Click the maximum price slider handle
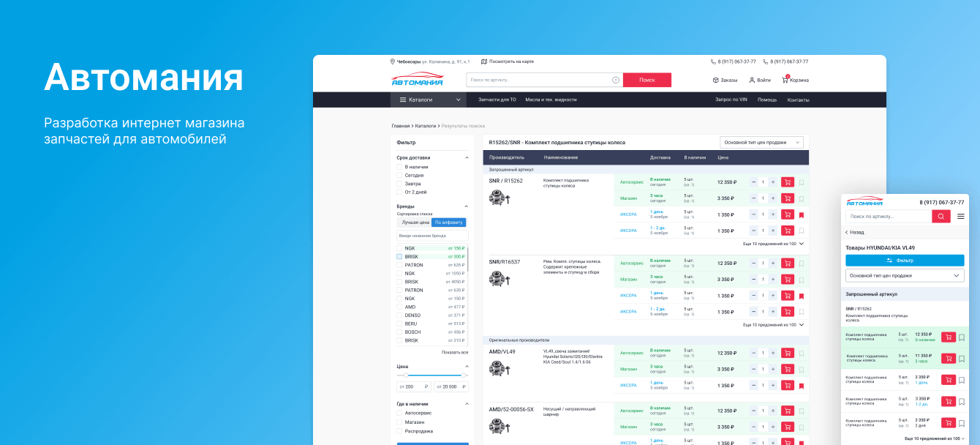980x445 pixels. pos(463,375)
